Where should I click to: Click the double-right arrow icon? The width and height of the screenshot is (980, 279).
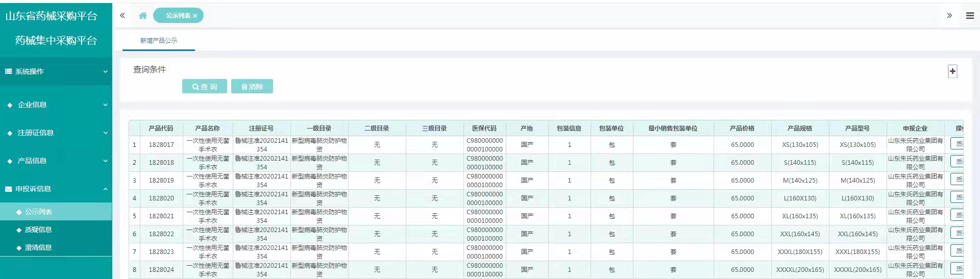(x=949, y=16)
